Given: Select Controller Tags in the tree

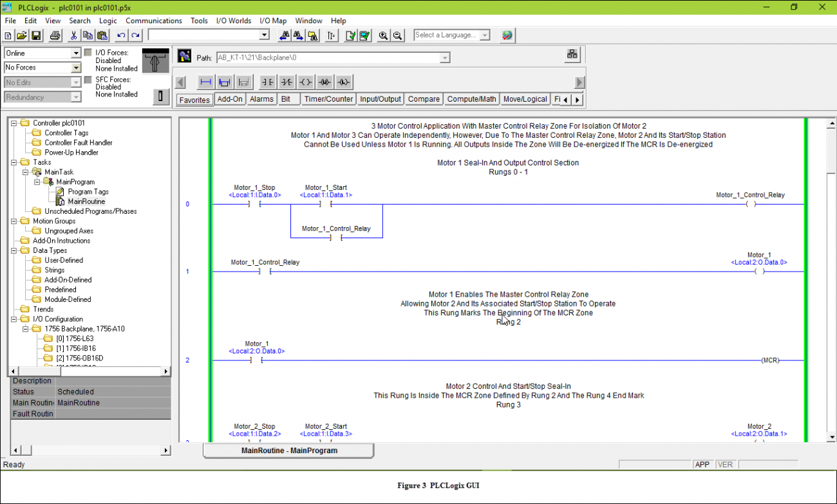Looking at the screenshot, I should 66,133.
